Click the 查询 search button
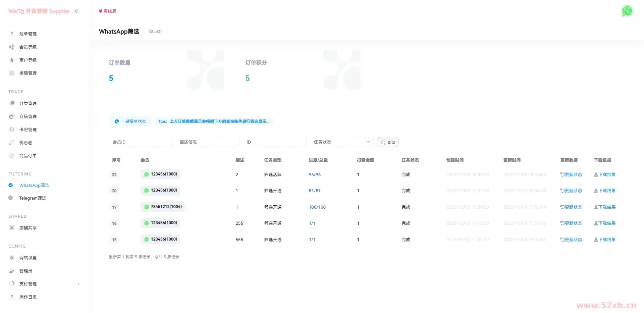This screenshot has width=644, height=313. 388,142
